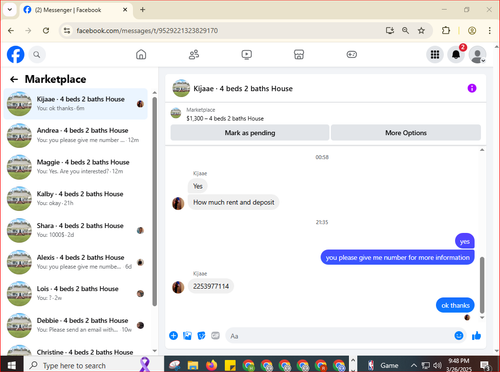Open Sticky Notes from taskbar
Image resolution: width=500 pixels, height=372 pixels.
[230, 365]
